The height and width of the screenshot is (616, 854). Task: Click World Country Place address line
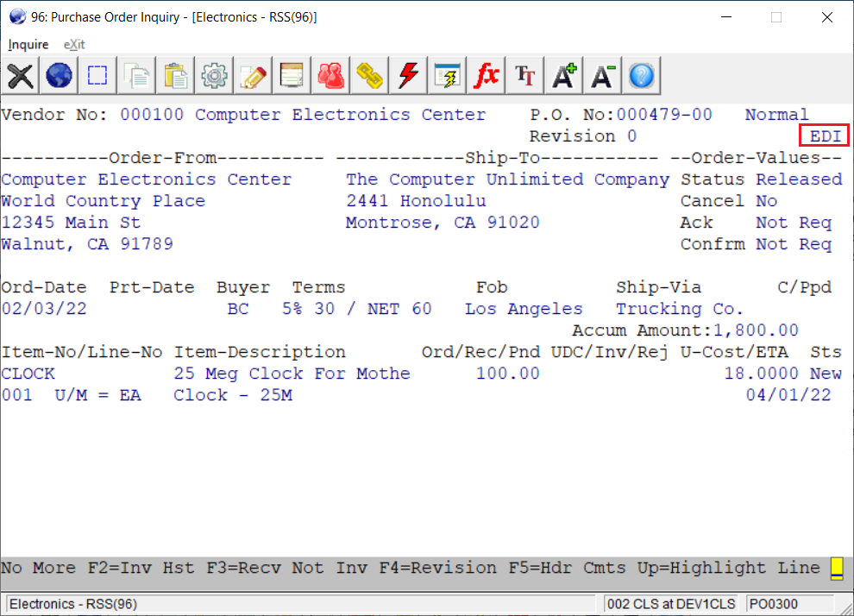pos(103,202)
